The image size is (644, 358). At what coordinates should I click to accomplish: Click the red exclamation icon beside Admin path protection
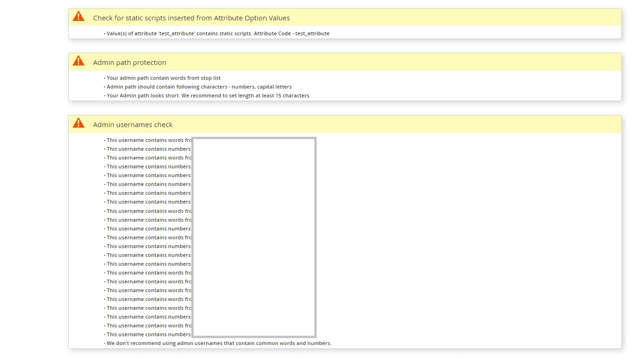[x=79, y=61]
